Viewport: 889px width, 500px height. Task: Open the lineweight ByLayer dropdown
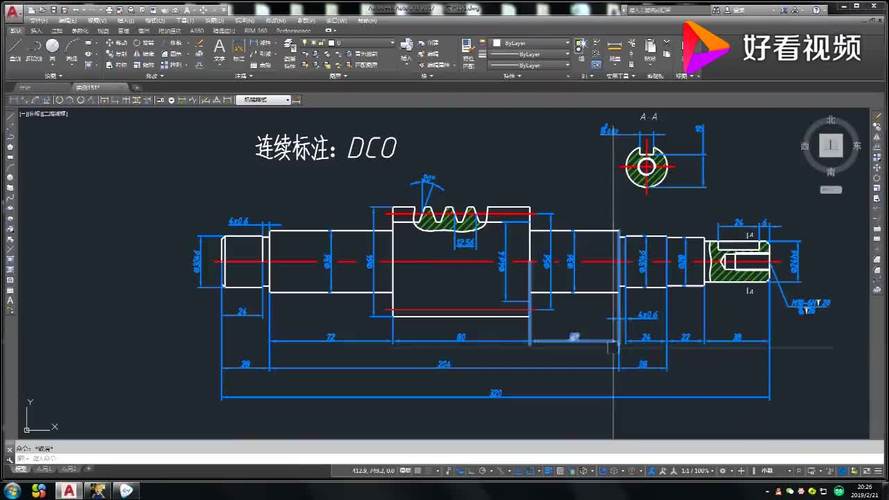click(x=566, y=54)
